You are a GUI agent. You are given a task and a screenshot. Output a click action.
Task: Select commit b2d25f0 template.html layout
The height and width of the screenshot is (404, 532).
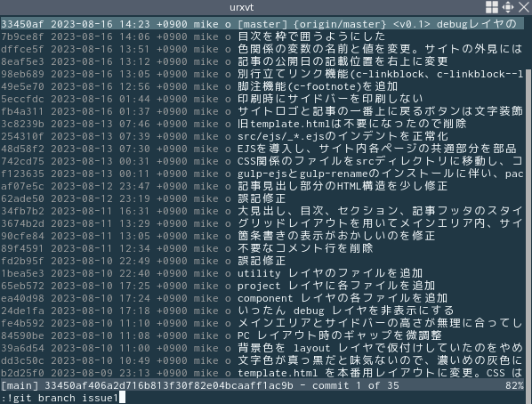click(x=262, y=373)
